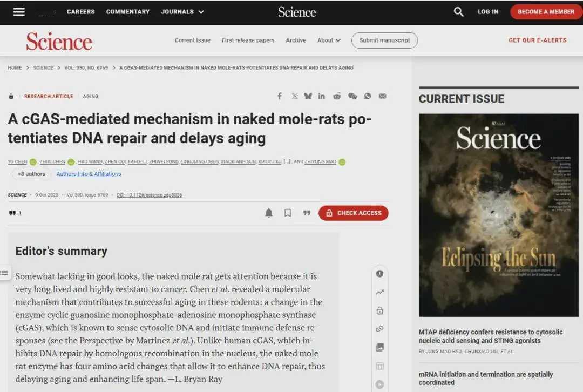The height and width of the screenshot is (392, 583).
Task: Click the lock icon in side toolbar
Action: [x=379, y=310]
